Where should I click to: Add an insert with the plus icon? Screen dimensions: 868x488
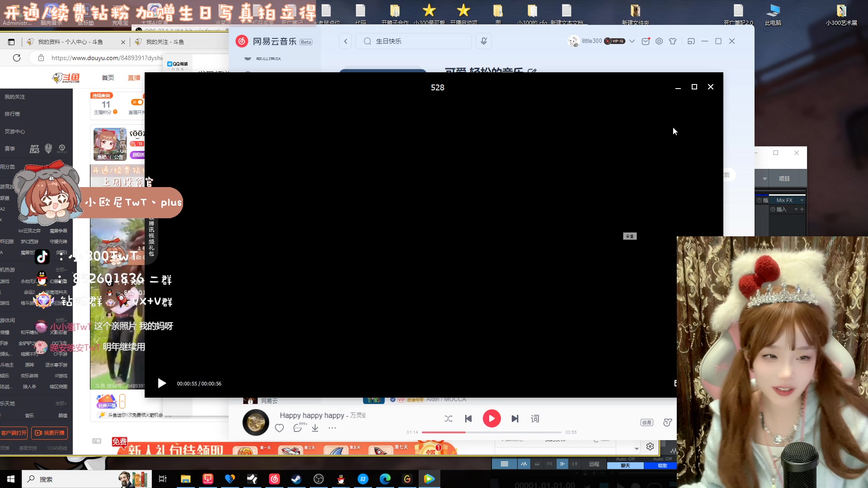[802, 209]
